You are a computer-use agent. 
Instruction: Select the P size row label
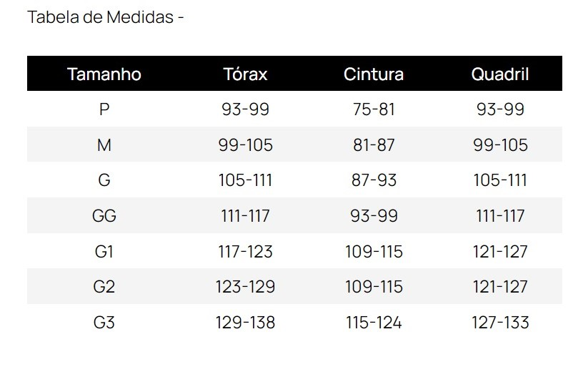click(104, 109)
